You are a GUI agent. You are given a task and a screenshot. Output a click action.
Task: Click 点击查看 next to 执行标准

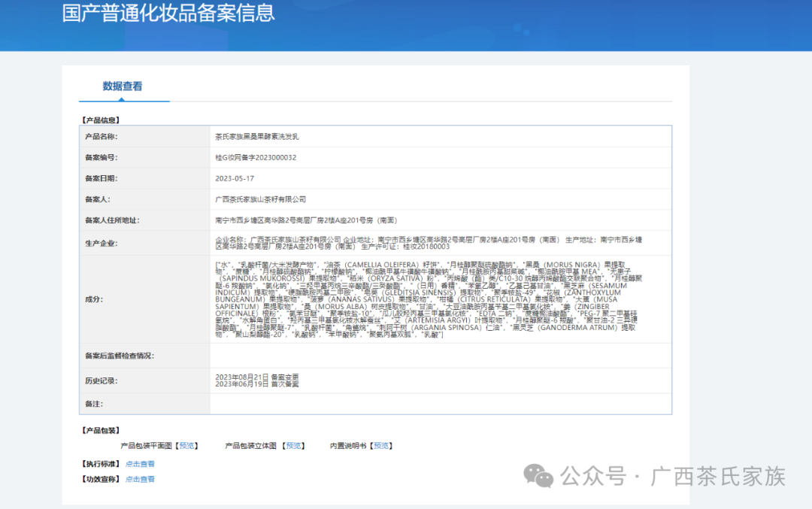tap(140, 464)
